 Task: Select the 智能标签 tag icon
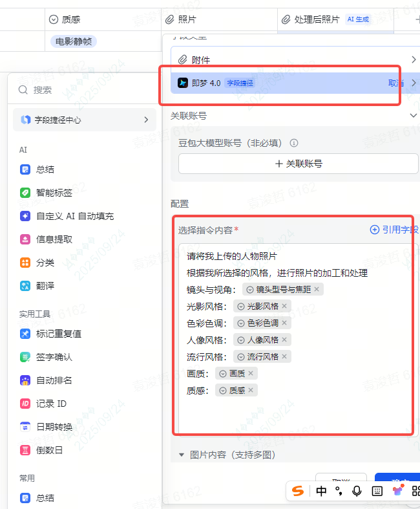[x=25, y=193]
